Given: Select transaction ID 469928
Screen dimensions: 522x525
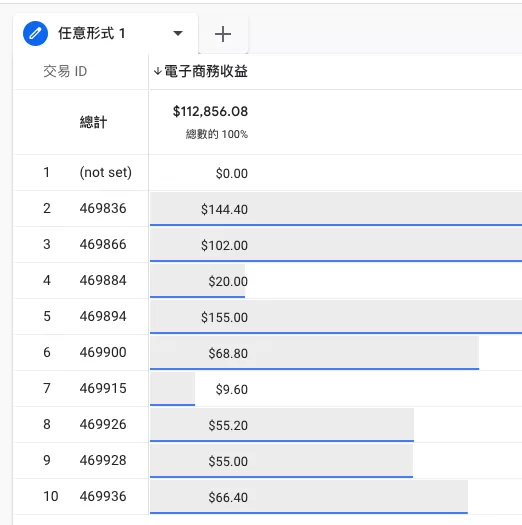Looking at the screenshot, I should tap(103, 460).
